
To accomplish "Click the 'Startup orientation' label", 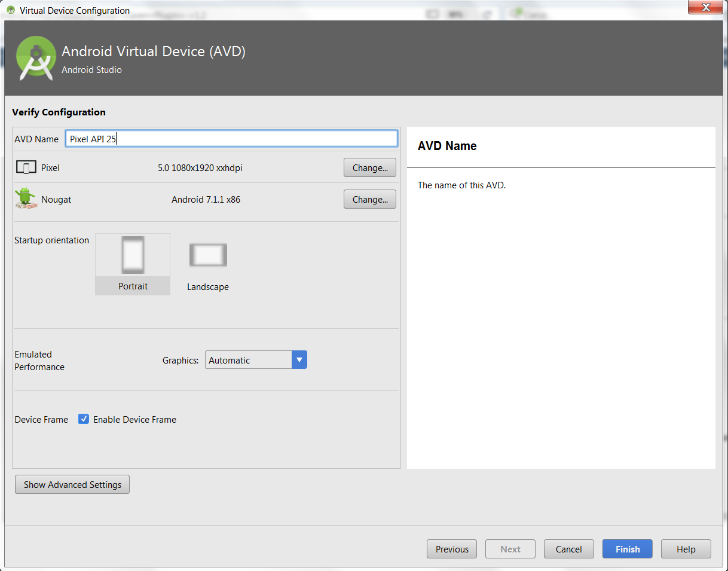I will (52, 240).
